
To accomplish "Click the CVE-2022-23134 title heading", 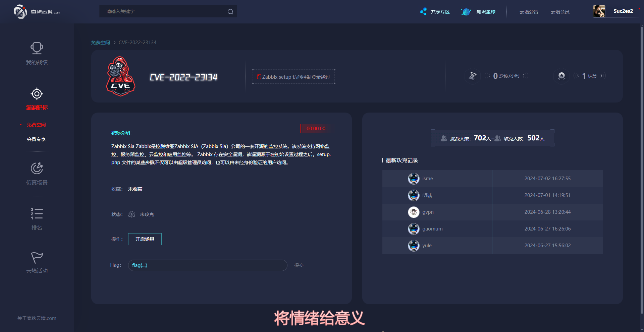I will 183,77.
